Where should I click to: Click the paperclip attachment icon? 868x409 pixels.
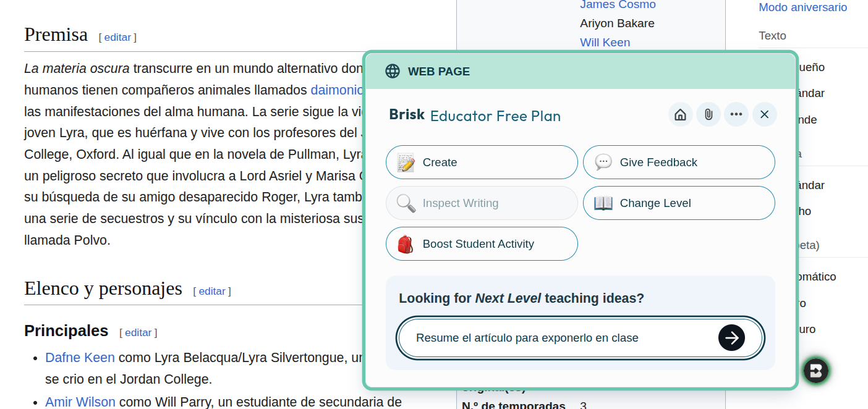pyautogui.click(x=708, y=114)
